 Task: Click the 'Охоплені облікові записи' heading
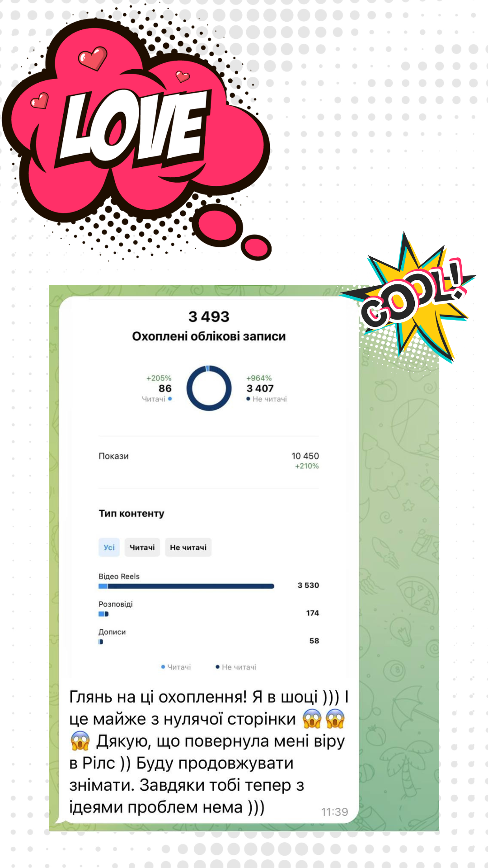pos(209,336)
